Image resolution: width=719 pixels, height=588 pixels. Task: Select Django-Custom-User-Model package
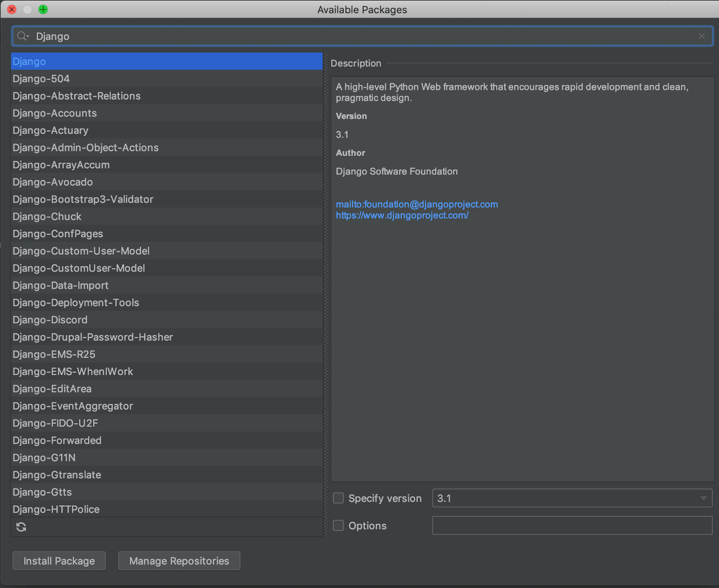pyautogui.click(x=167, y=251)
